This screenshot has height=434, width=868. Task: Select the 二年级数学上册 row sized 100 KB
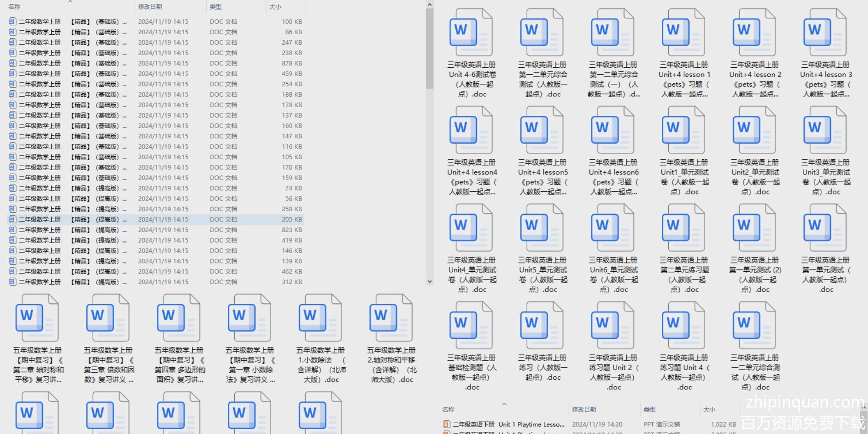click(x=155, y=22)
